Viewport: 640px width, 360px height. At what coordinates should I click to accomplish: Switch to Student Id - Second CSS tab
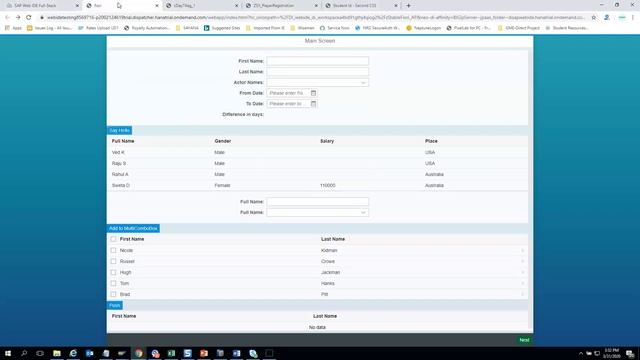(361, 6)
